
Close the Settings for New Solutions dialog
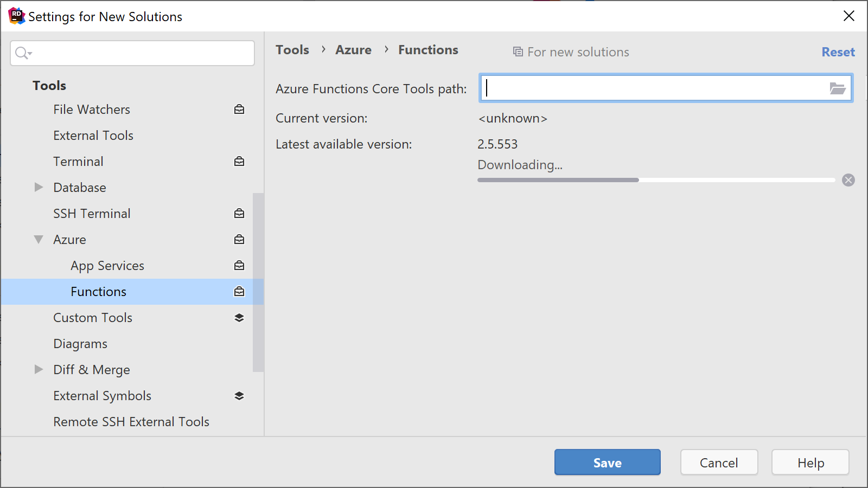click(x=849, y=16)
